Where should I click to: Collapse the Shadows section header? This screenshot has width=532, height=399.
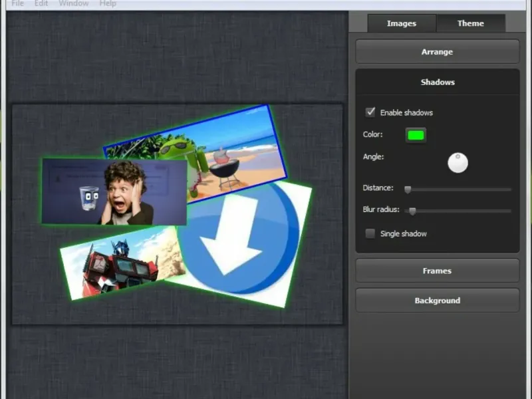(x=437, y=82)
